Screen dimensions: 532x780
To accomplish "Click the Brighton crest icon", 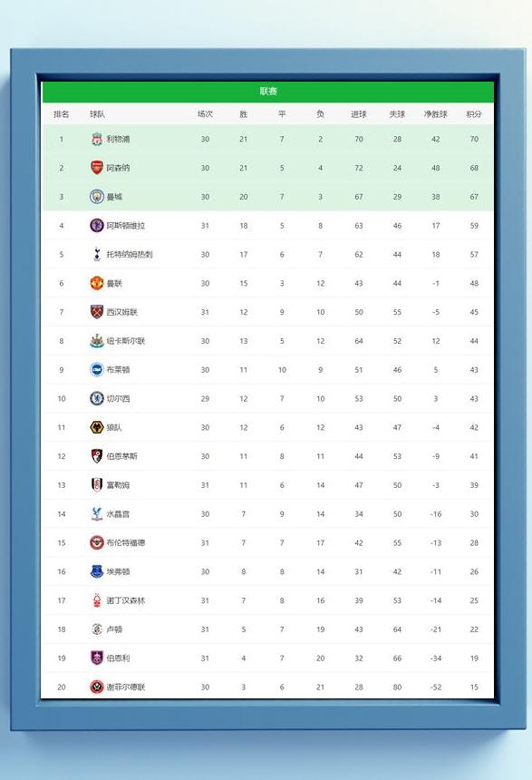I will click(96, 370).
